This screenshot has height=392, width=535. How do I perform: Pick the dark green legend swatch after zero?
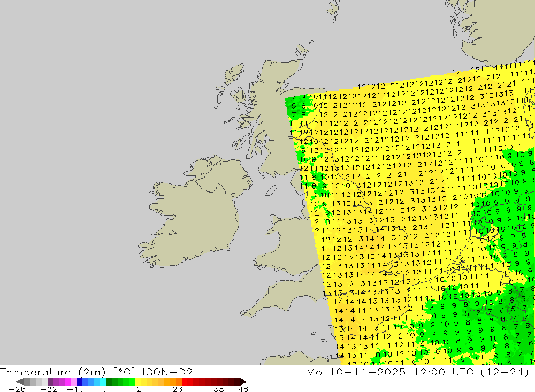[x=109, y=381]
